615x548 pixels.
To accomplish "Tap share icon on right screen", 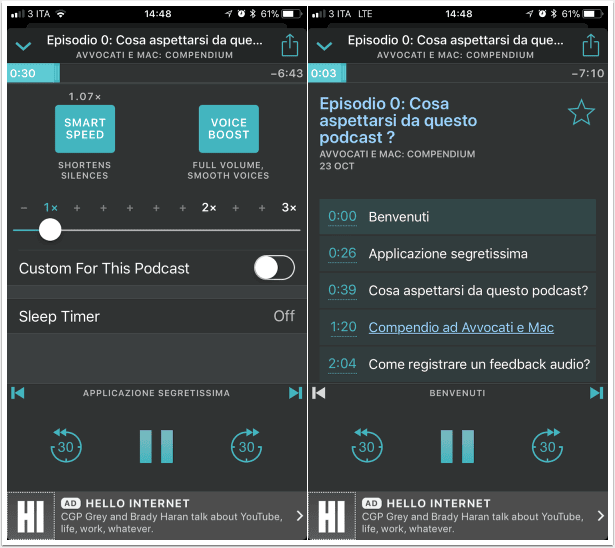I will point(591,46).
